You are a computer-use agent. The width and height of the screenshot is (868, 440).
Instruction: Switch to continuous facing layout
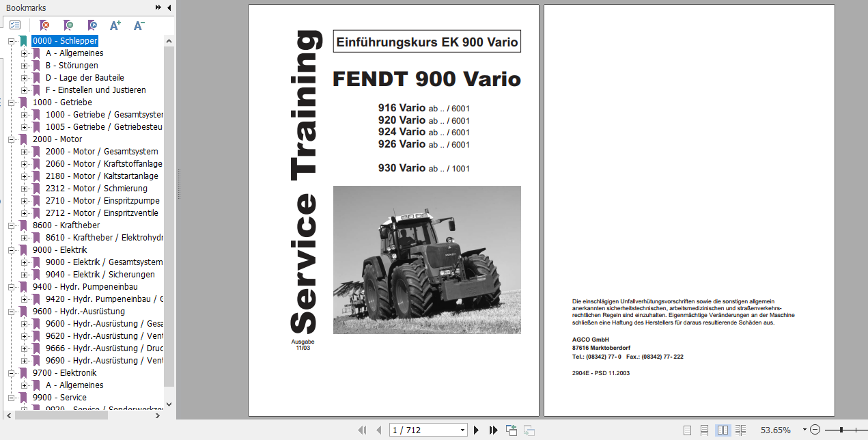[740, 430]
